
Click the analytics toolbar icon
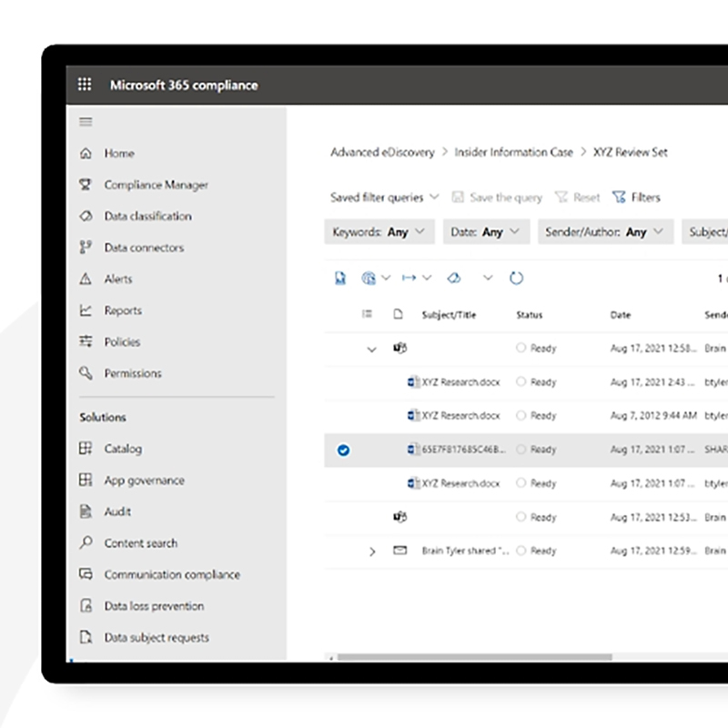click(x=369, y=278)
